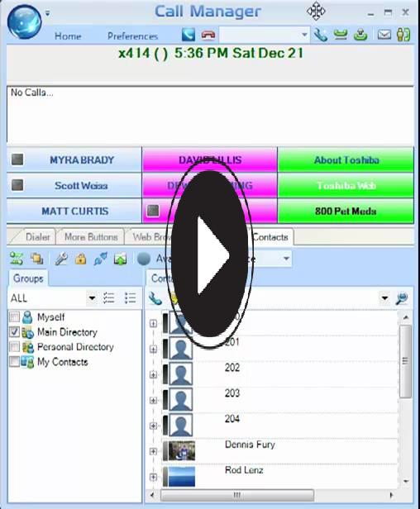Open the envelope voicemail icon
The height and width of the screenshot is (509, 420).
384,35
